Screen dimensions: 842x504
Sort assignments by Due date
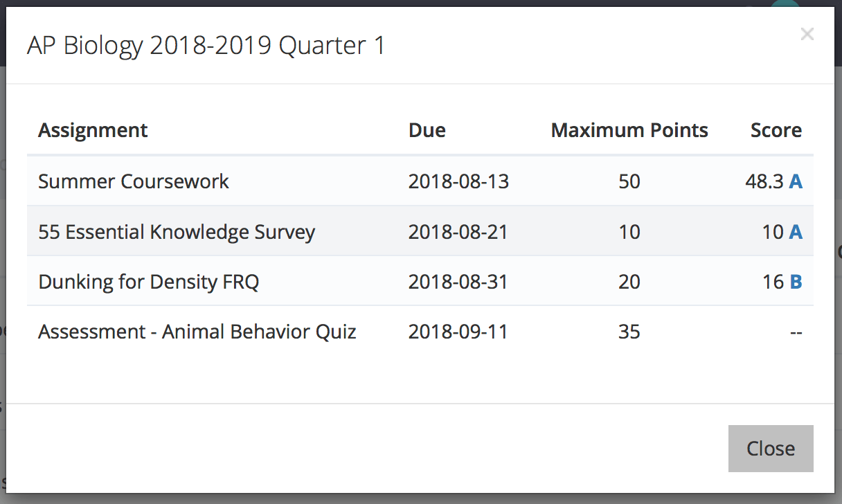pos(427,129)
